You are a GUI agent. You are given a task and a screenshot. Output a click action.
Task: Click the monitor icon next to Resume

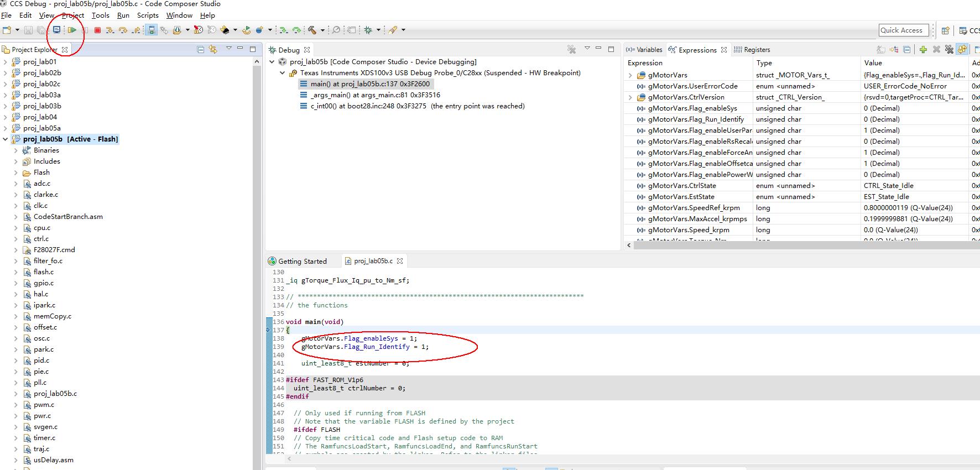[x=56, y=30]
